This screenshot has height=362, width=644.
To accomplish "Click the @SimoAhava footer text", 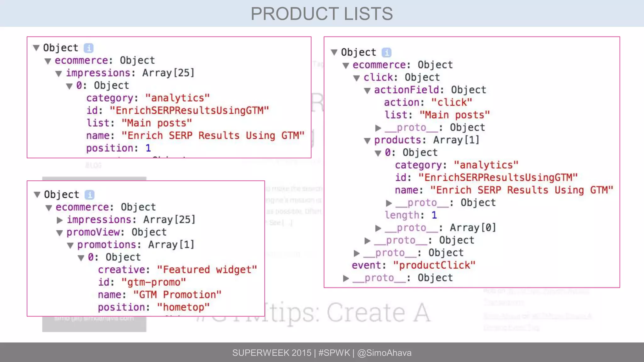I will 384,353.
